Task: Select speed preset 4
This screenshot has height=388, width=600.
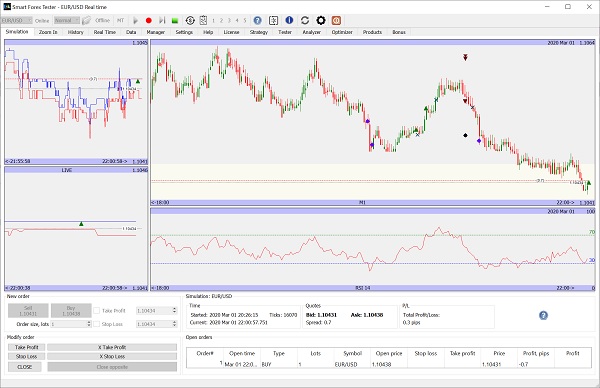Action: coord(237,21)
